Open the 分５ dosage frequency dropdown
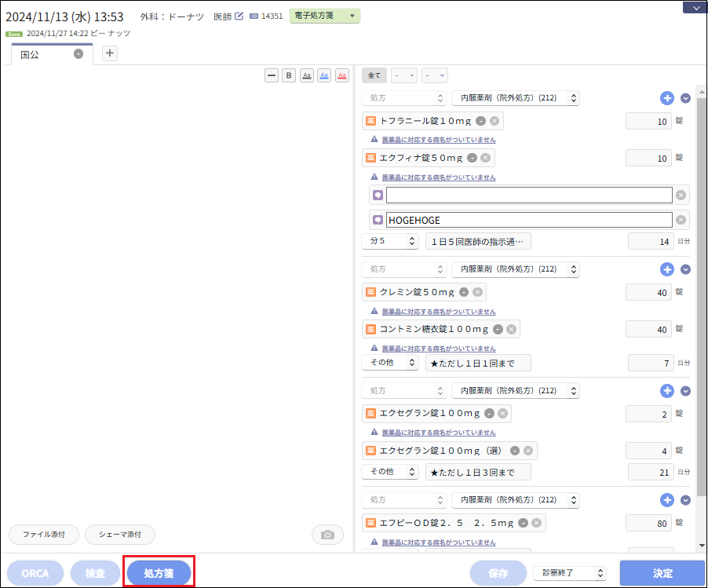This screenshot has width=708, height=588. tap(390, 241)
